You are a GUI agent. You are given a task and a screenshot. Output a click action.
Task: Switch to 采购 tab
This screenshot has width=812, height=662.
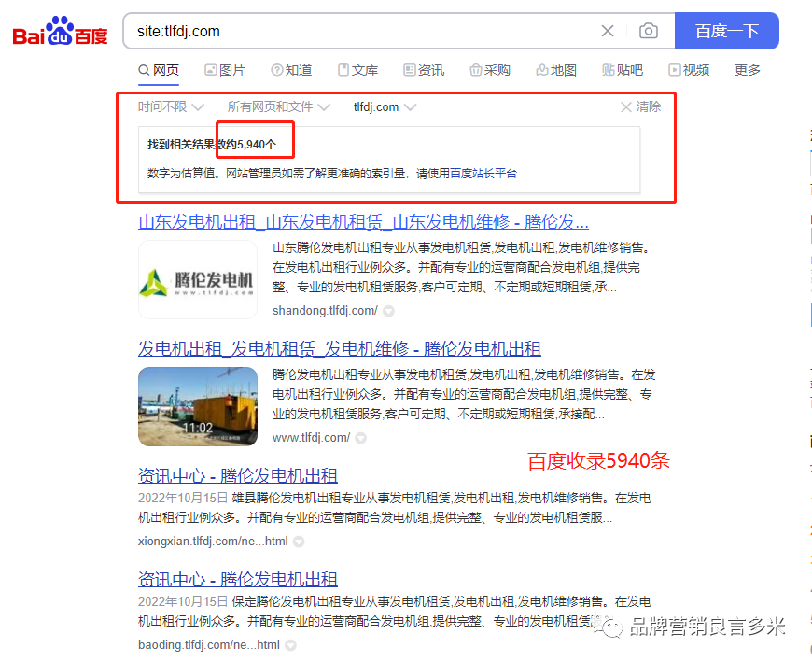click(x=490, y=70)
